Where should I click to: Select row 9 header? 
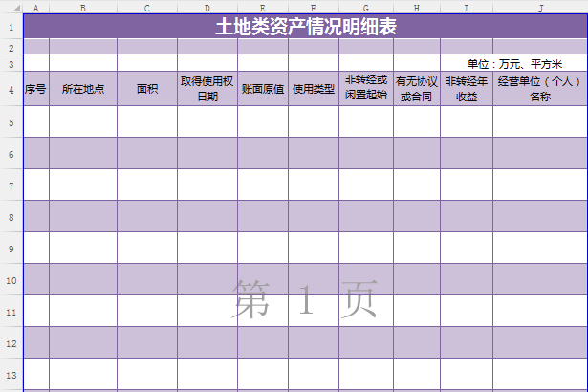[11, 249]
